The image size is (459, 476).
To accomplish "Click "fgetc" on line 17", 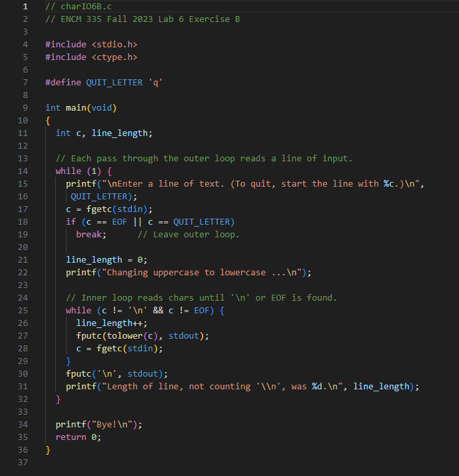I will point(99,209).
